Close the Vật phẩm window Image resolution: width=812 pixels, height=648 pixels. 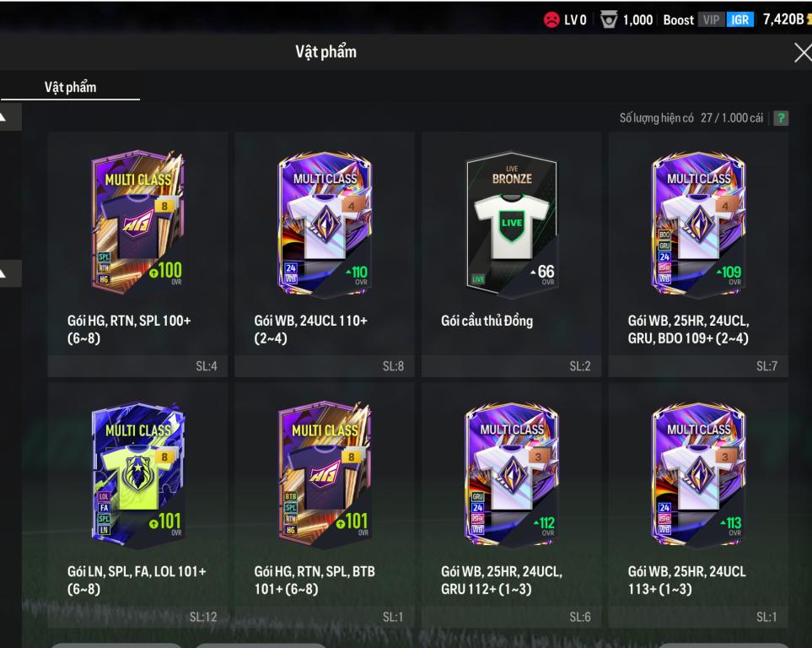tap(803, 52)
